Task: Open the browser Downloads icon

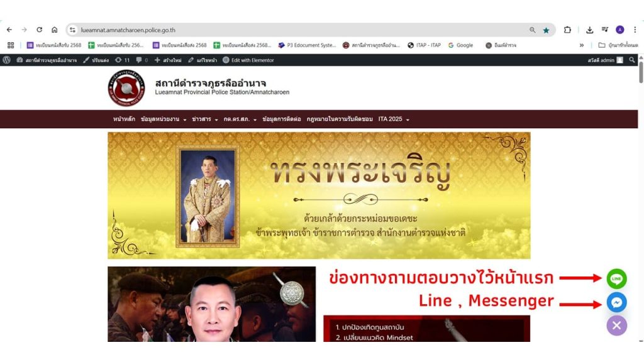Action: (589, 30)
